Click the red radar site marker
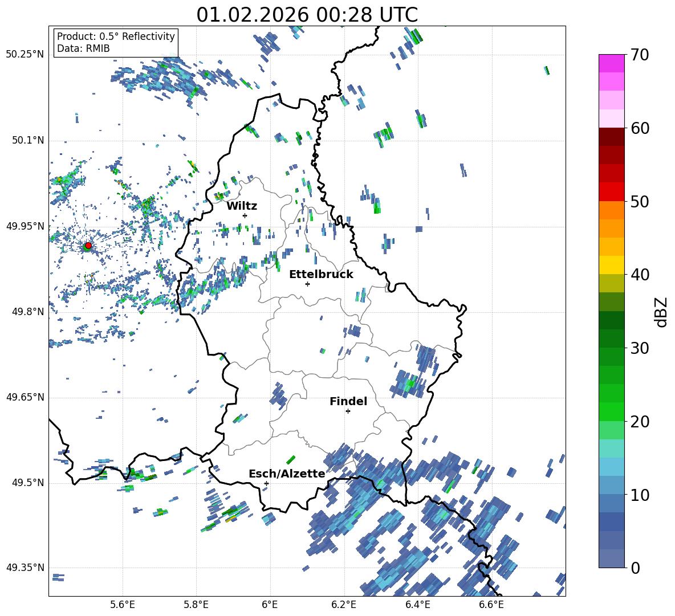Viewport: 675px width, 616px height. pos(88,246)
